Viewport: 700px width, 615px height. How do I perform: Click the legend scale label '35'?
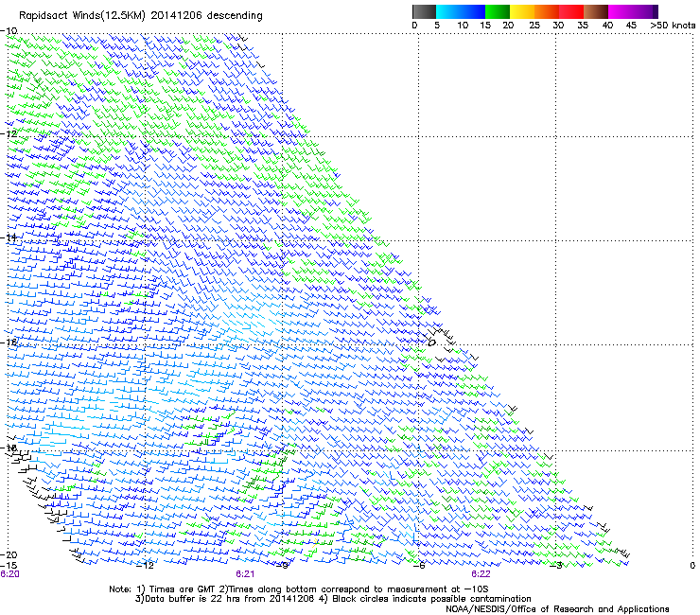[x=583, y=26]
